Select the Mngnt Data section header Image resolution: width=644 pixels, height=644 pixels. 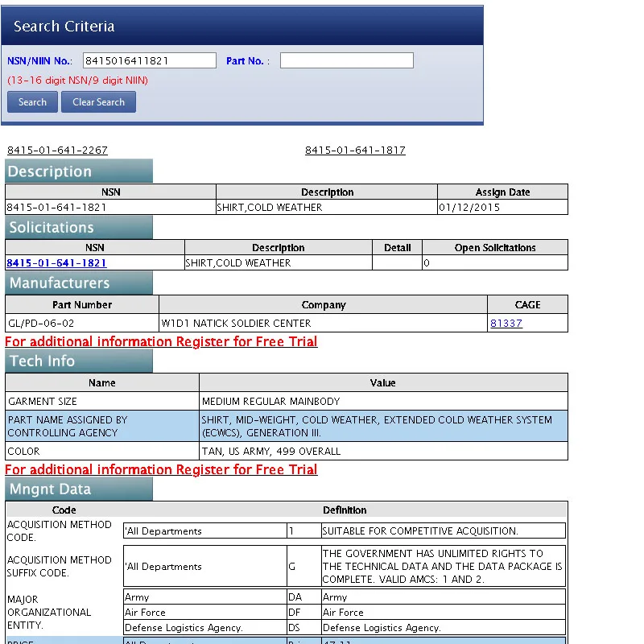click(78, 489)
